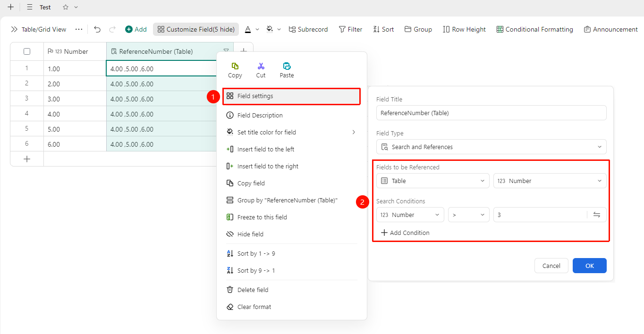The height and width of the screenshot is (334, 644).
Task: Open the comparison operator dropdown
Action: pyautogui.click(x=469, y=215)
